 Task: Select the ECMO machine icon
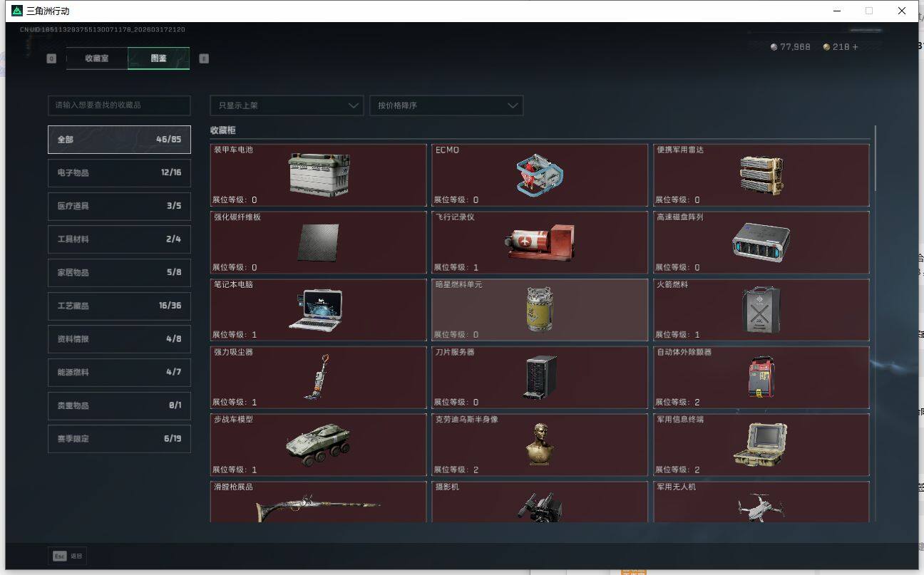click(540, 175)
